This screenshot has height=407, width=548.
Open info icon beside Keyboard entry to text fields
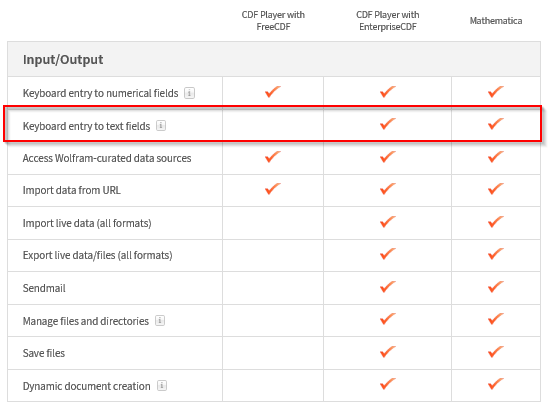point(161,125)
